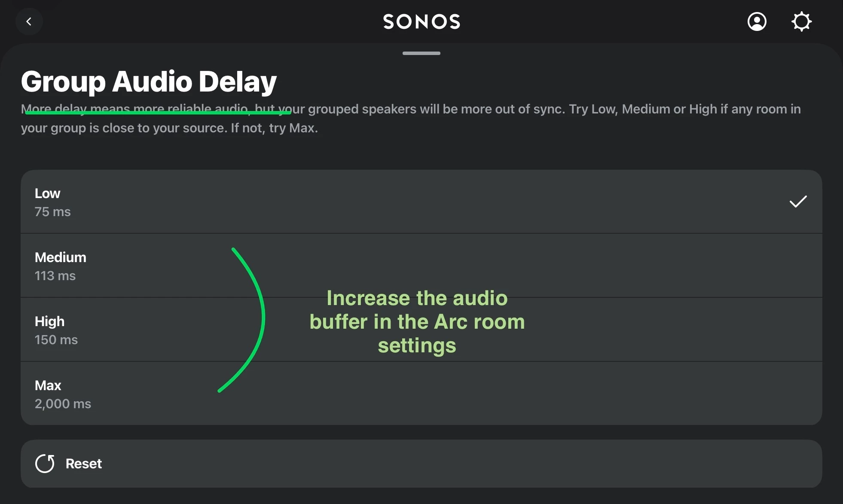
Task: Click the checkmark on the Low row
Action: coord(798,202)
